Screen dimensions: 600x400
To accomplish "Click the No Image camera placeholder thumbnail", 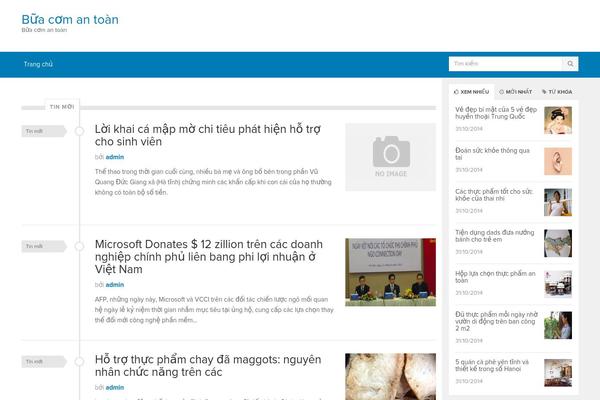I will [x=391, y=157].
